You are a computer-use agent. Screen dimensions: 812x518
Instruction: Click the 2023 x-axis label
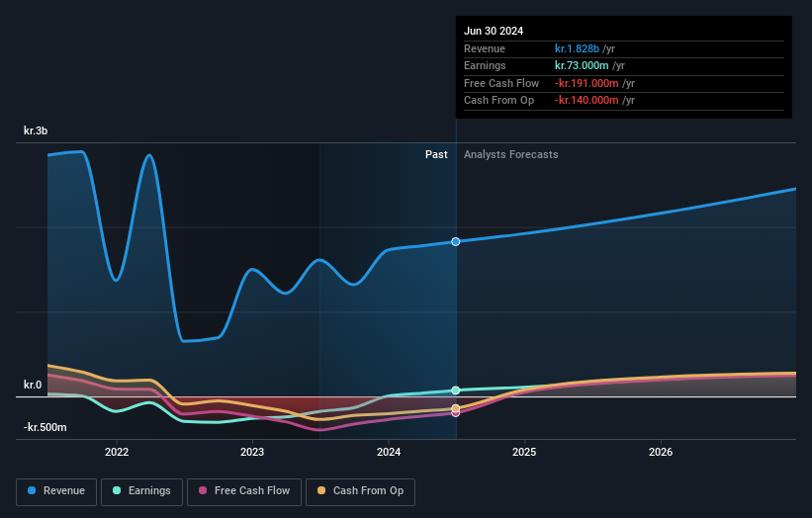point(252,452)
